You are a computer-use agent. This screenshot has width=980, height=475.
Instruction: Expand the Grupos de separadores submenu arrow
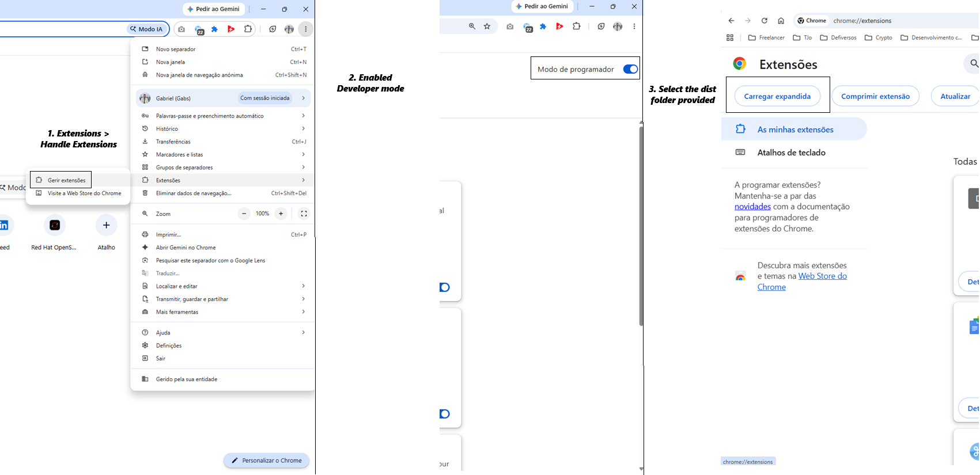[304, 167]
